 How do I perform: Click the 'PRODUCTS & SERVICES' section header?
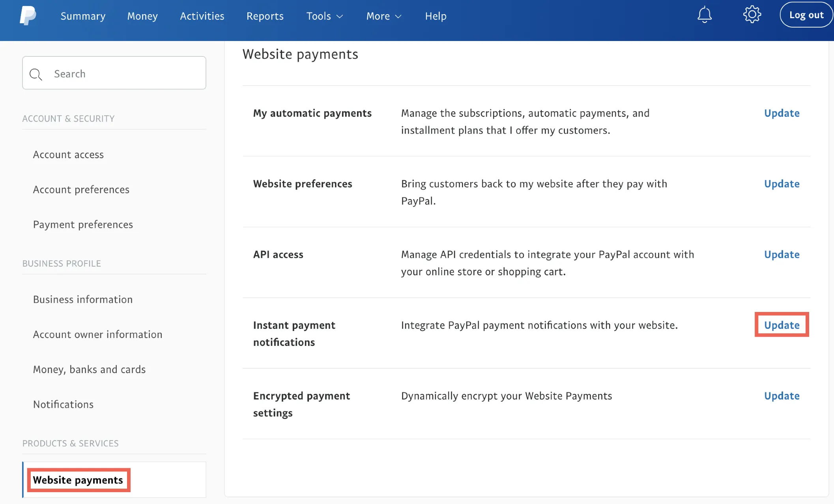point(70,443)
